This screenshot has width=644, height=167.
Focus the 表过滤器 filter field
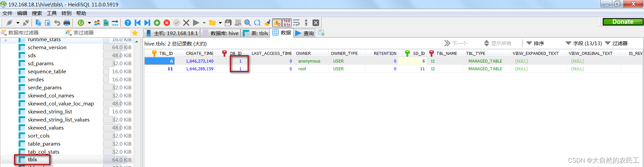98,33
